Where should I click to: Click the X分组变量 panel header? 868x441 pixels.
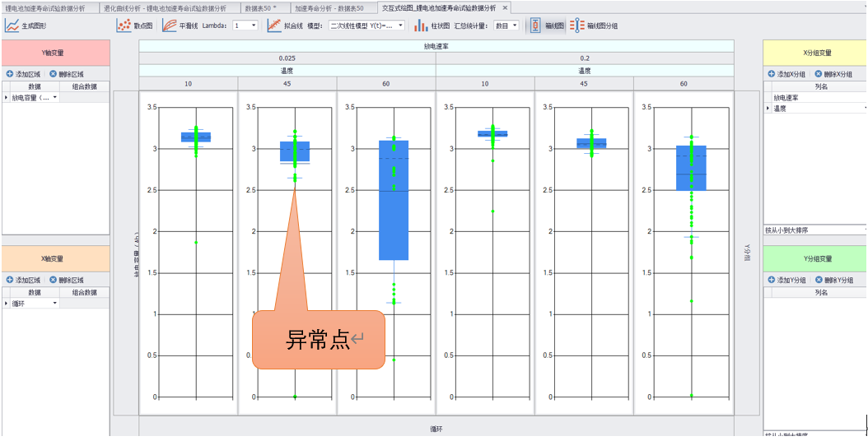click(x=814, y=53)
